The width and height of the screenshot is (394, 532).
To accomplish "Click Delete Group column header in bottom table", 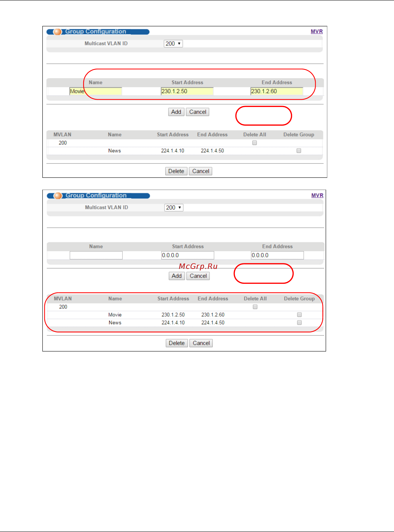I will (x=299, y=299).
